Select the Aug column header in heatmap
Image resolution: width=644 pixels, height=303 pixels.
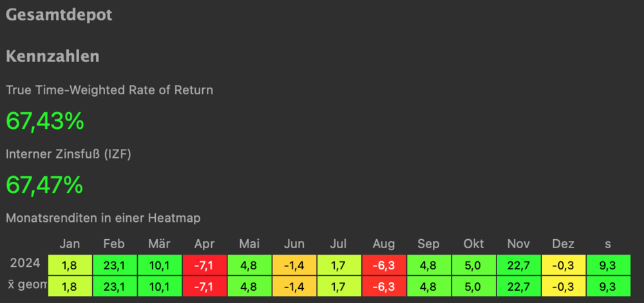[x=384, y=244]
